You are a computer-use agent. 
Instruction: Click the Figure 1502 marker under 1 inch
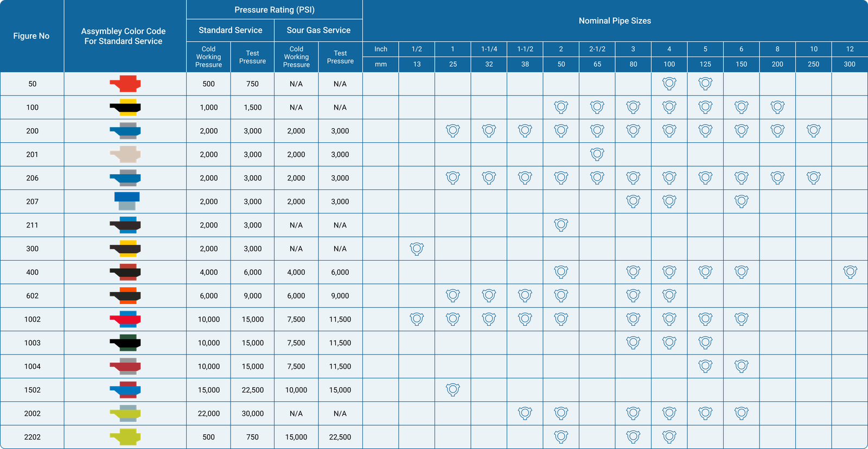[452, 389]
